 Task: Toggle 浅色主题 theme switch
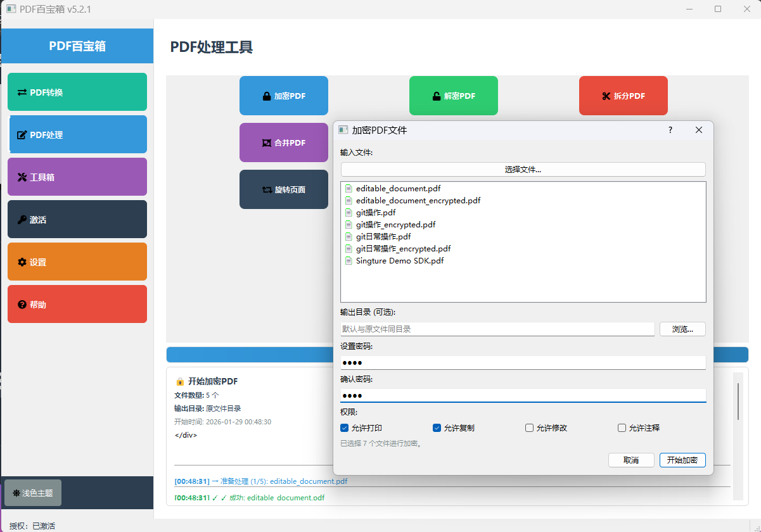point(32,492)
